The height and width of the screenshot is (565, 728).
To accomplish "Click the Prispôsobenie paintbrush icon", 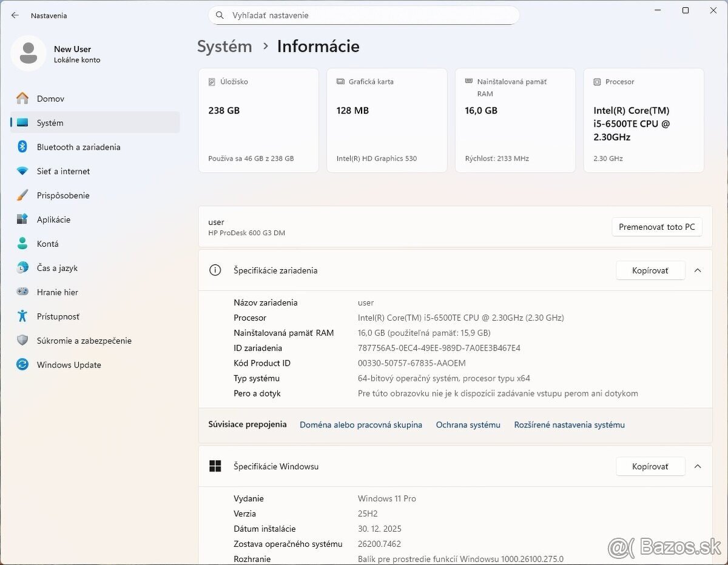I will pos(22,195).
